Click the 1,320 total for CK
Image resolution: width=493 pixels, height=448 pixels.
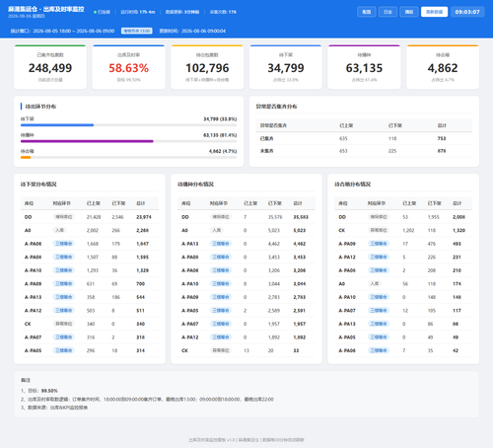(458, 230)
